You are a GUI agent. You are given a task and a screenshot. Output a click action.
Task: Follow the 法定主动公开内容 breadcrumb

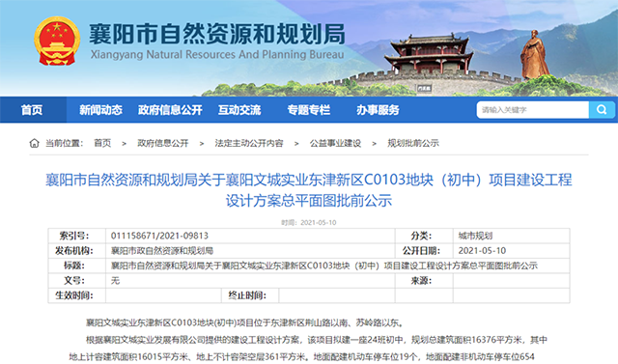click(249, 143)
